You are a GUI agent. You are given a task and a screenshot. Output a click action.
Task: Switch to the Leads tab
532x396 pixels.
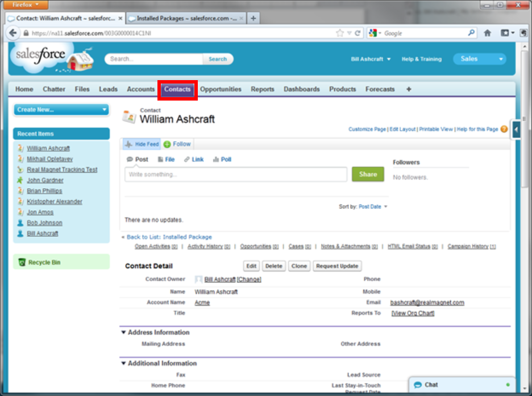(108, 89)
